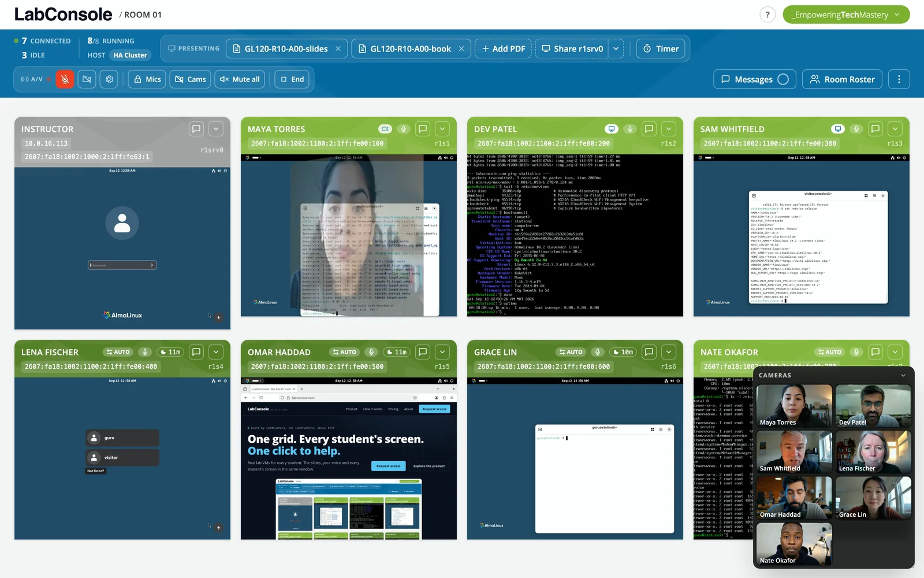
Task: Open chat with Lena Fischer
Action: pos(196,352)
